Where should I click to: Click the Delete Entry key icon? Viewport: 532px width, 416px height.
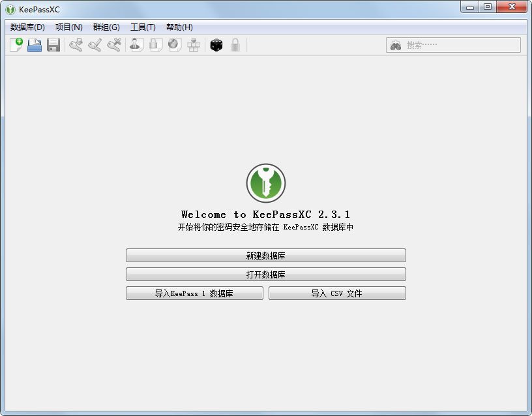click(114, 45)
